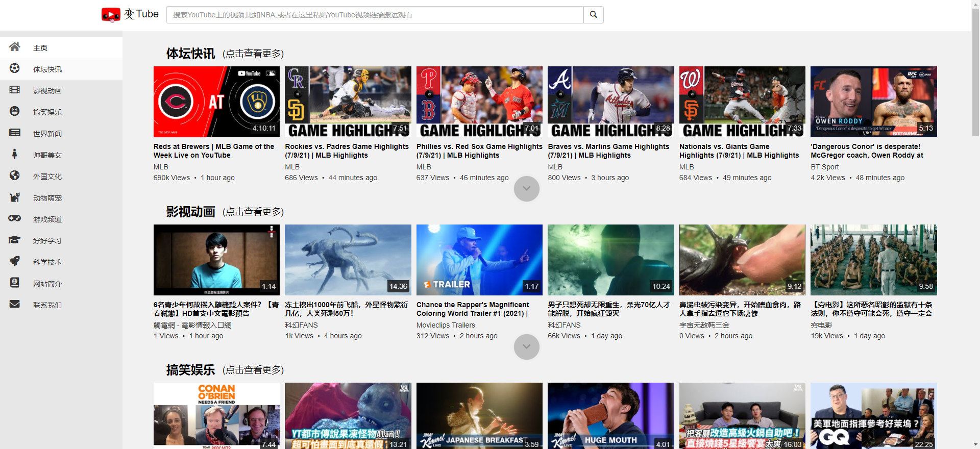Open Japanese Breakfast Kimmel thumbnail
The height and width of the screenshot is (449, 980).
click(479, 416)
